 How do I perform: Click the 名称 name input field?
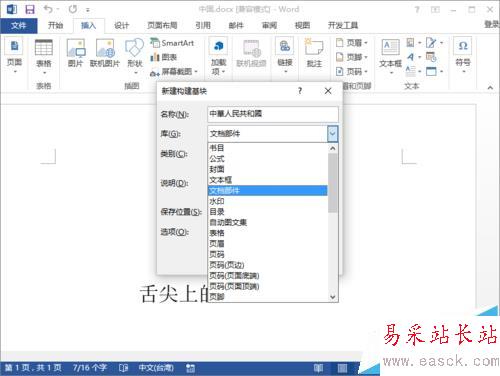[273, 114]
